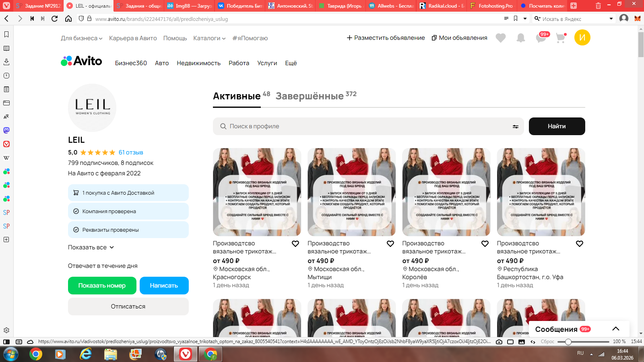The width and height of the screenshot is (644, 362).
Task: Open the tracker blocker shield icon
Action: (x=81, y=19)
